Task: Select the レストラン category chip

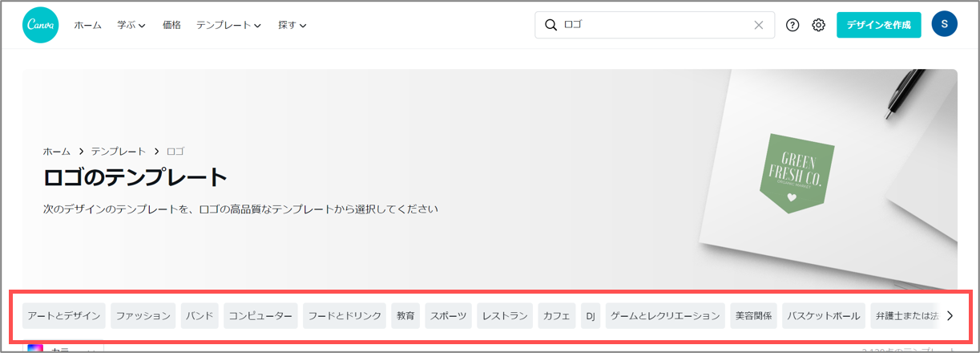Action: pos(505,316)
